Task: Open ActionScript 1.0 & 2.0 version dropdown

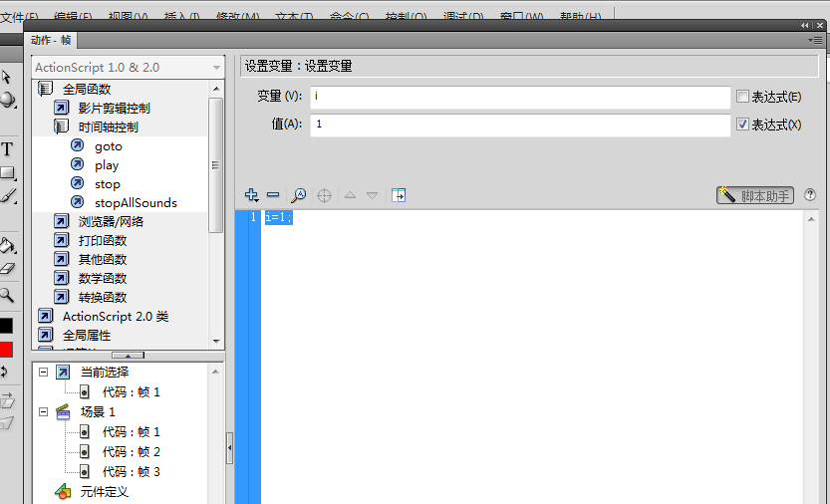Action: point(129,68)
